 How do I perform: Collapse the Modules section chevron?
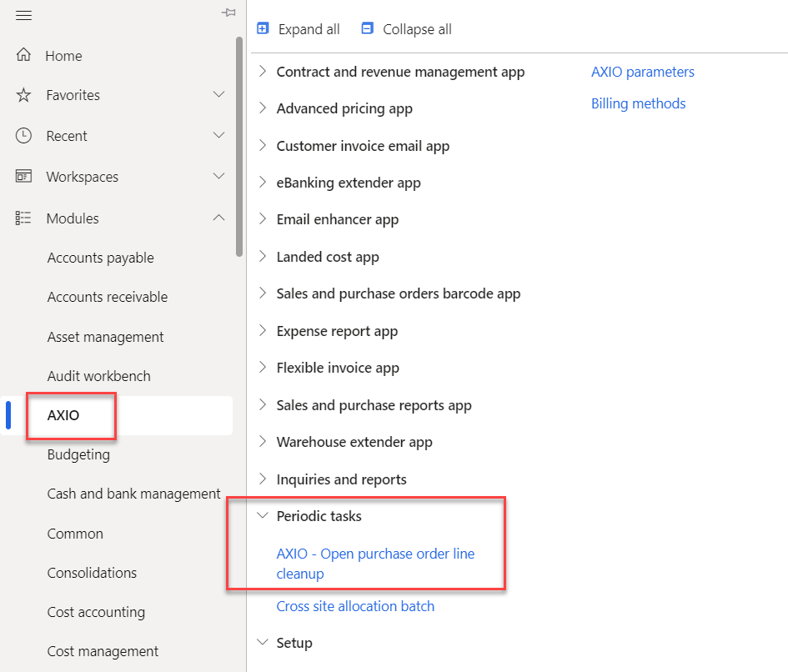219,218
